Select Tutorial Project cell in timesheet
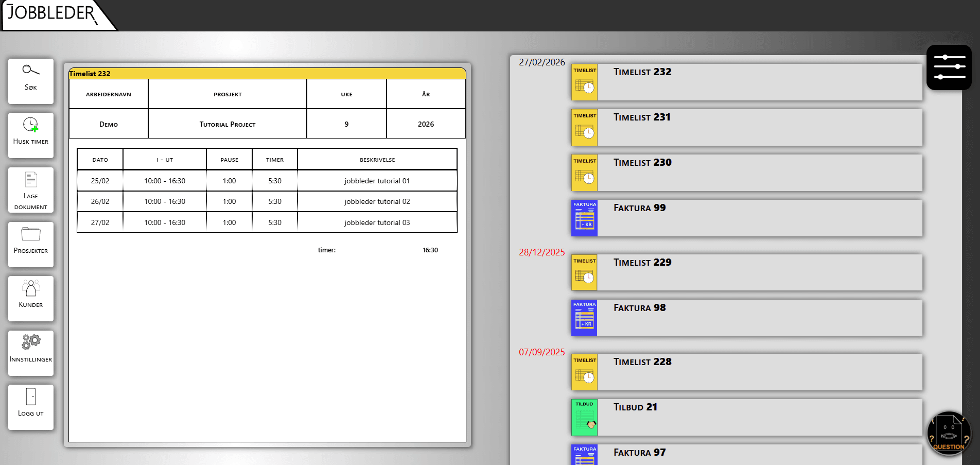The image size is (980, 465). point(227,124)
